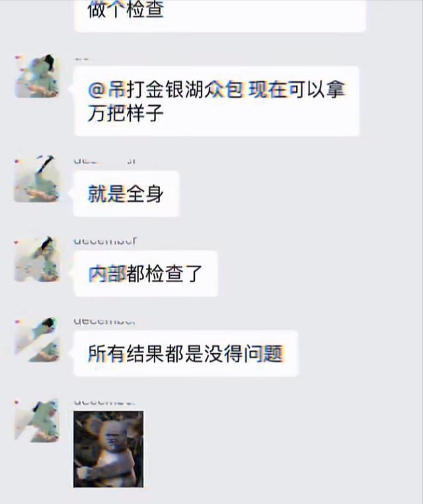Tap the 内部都检查了 message bubble

click(145, 274)
